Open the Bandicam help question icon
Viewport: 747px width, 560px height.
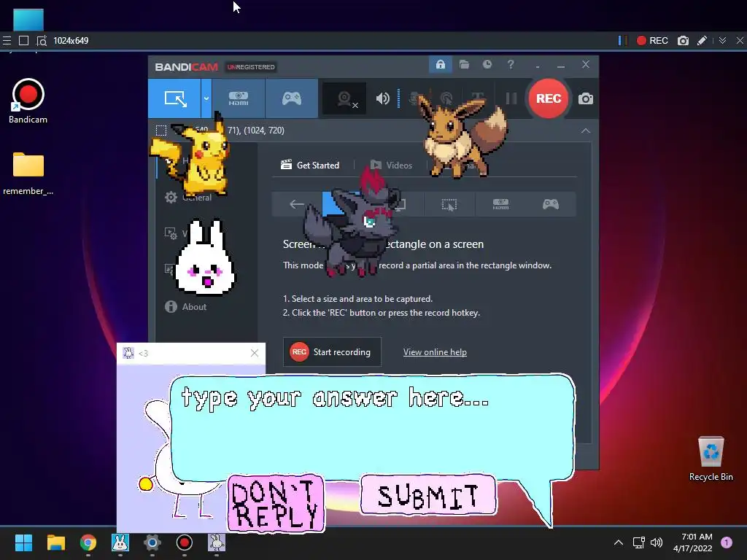[511, 64]
